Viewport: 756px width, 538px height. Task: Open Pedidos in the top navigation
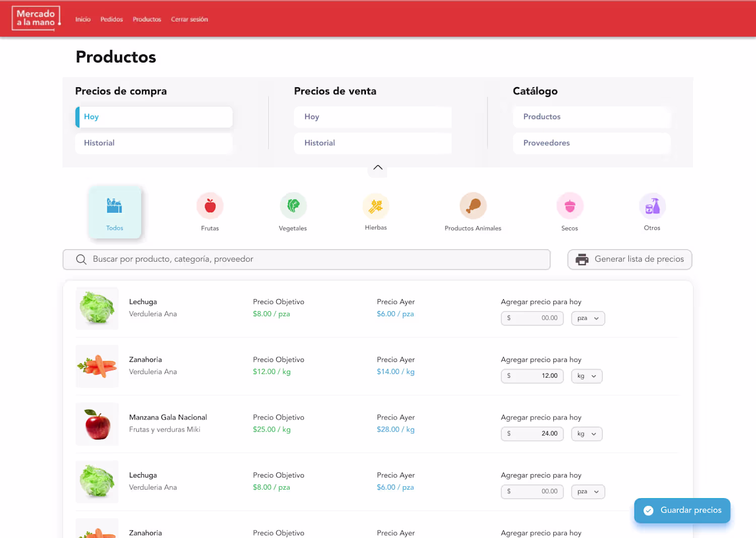click(x=111, y=19)
